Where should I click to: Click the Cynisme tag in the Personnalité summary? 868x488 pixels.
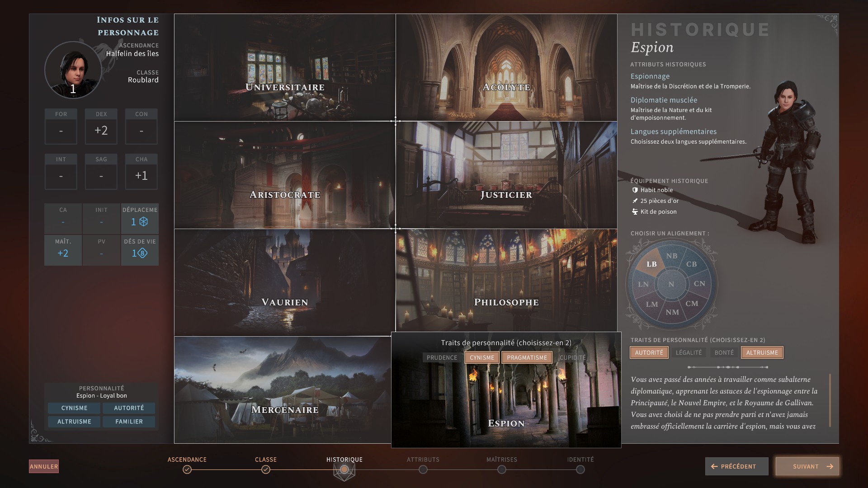[x=75, y=408]
